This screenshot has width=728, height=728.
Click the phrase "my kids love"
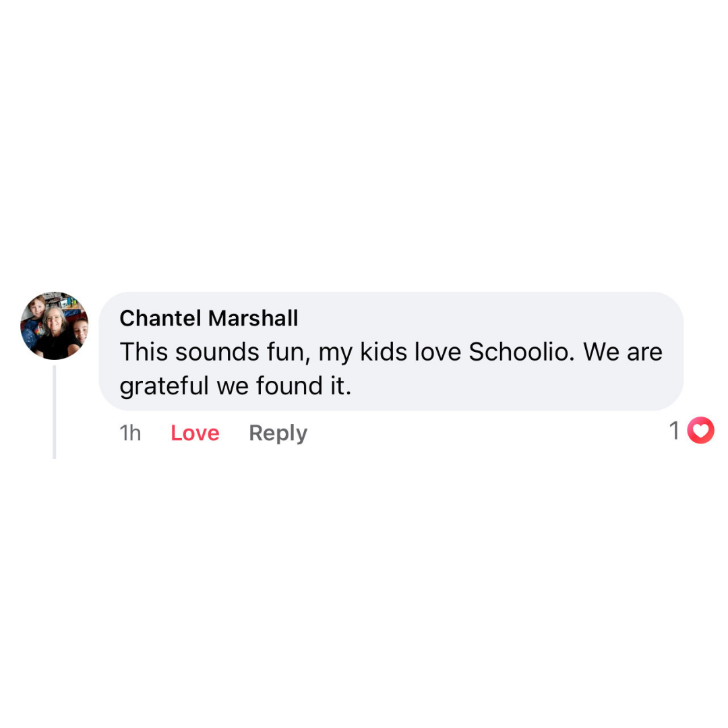pos(390,352)
